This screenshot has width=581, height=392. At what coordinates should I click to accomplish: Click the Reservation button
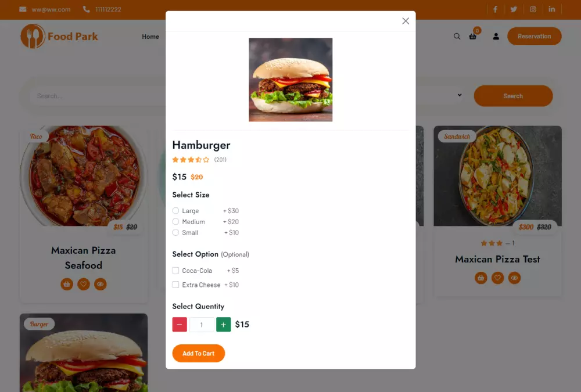tap(535, 37)
